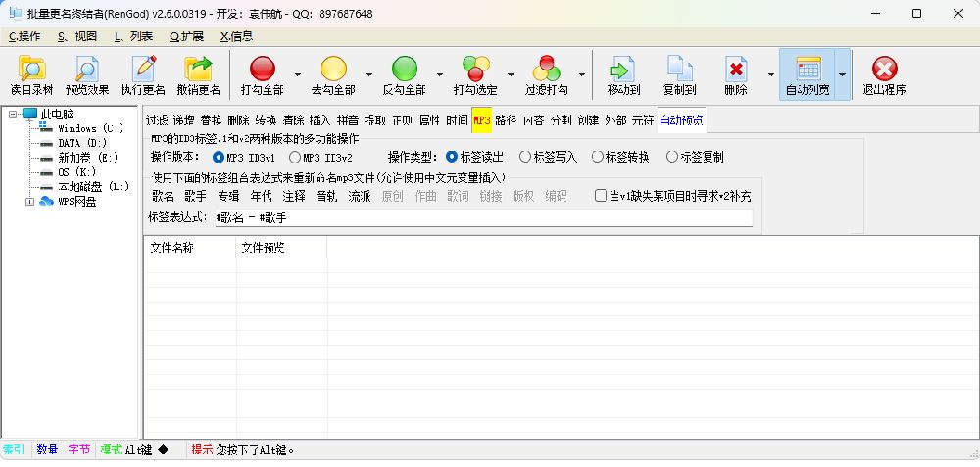Collapse the 此电脑 tree node
The width and height of the screenshot is (980, 467).
click(13, 115)
